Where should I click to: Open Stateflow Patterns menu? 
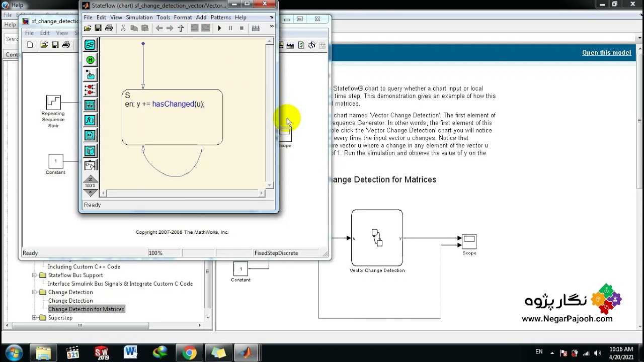(x=220, y=17)
